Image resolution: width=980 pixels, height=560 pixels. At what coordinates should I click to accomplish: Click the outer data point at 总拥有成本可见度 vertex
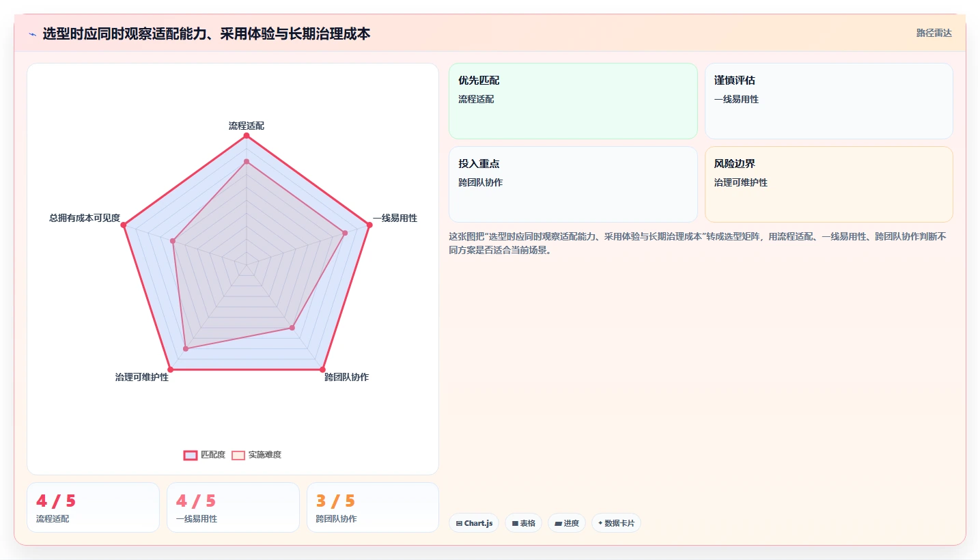[124, 225]
